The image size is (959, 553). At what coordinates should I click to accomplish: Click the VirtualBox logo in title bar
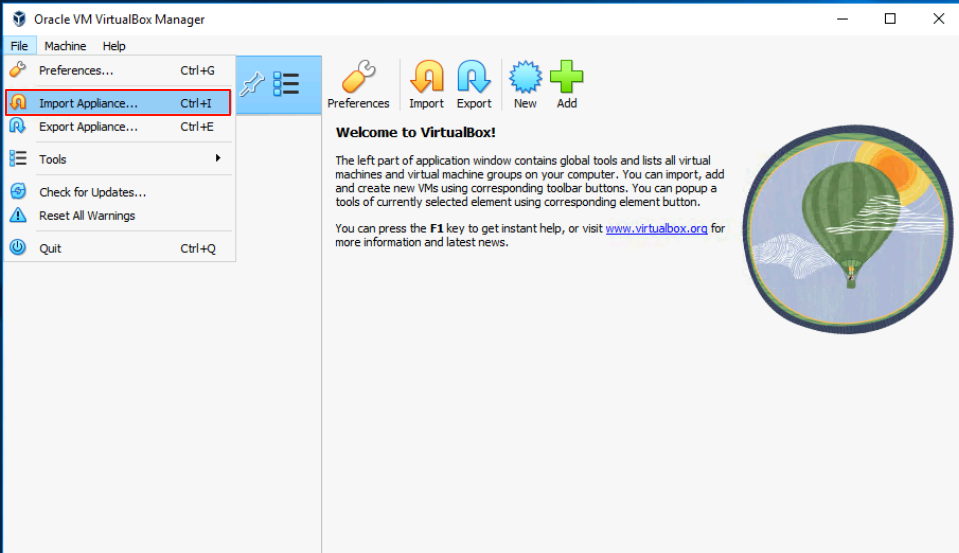point(19,19)
